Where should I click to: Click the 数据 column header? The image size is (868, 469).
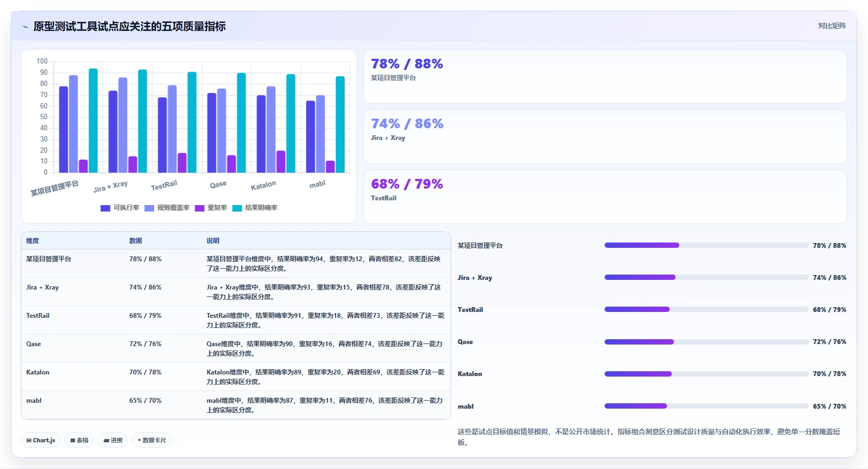coord(136,241)
